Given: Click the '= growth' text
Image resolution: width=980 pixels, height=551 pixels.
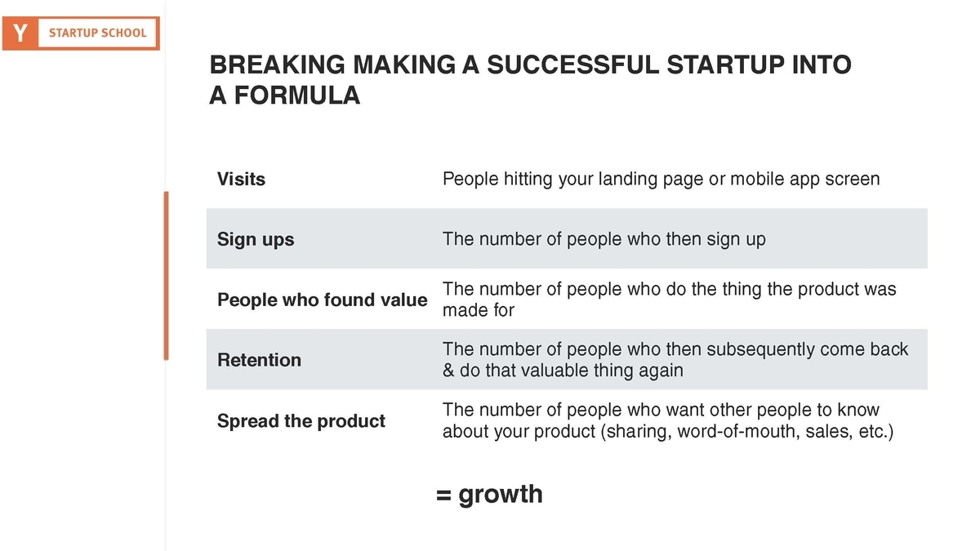Looking at the screenshot, I should pos(489,494).
